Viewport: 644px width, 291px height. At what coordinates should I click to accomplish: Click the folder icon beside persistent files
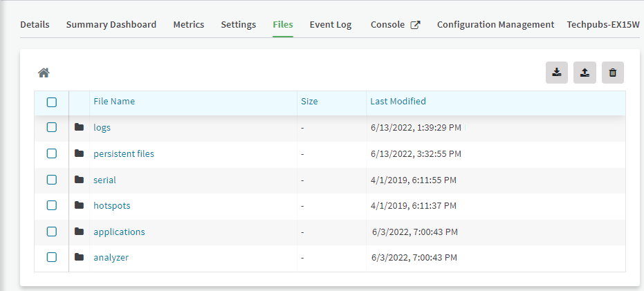point(80,153)
